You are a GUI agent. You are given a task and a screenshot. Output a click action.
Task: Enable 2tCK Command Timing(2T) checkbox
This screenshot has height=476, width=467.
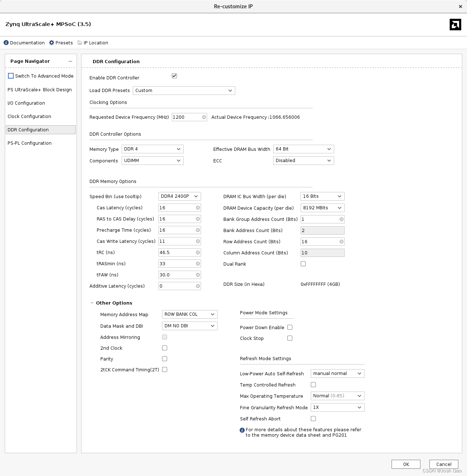(x=165, y=370)
